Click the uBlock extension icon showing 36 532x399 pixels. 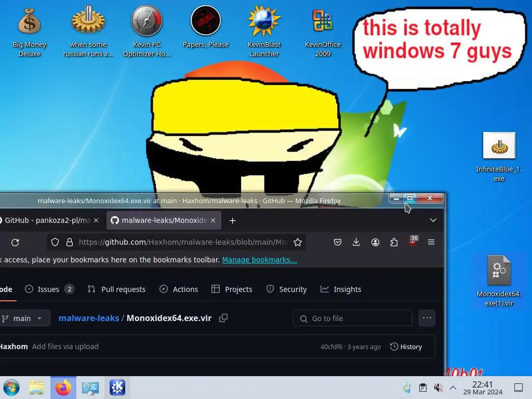pyautogui.click(x=413, y=241)
